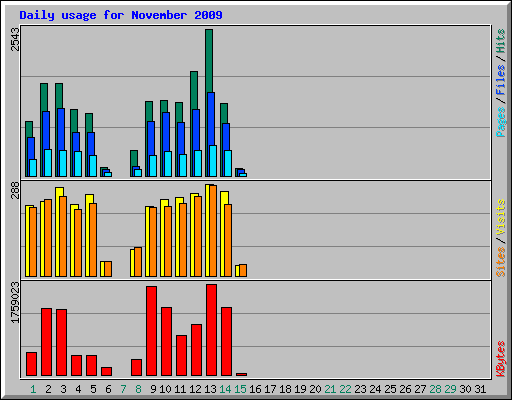This screenshot has width=512, height=400.
Task: Click the "288" visits axis maximum label
Action: [x=15, y=190]
